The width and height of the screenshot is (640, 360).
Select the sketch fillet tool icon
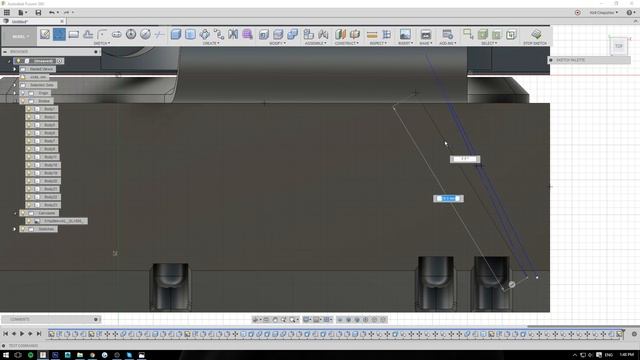(102, 34)
